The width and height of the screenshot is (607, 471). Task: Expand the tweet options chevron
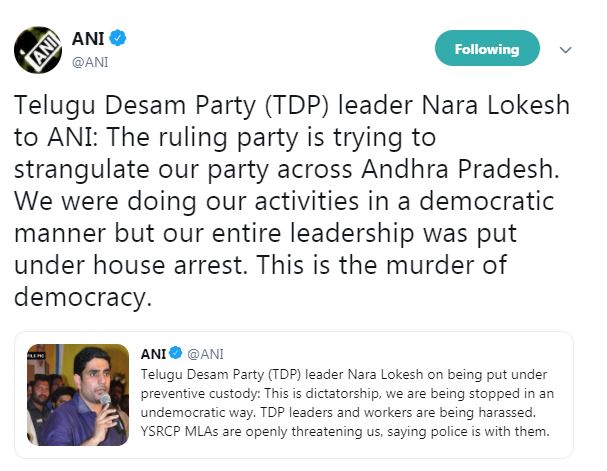point(565,49)
